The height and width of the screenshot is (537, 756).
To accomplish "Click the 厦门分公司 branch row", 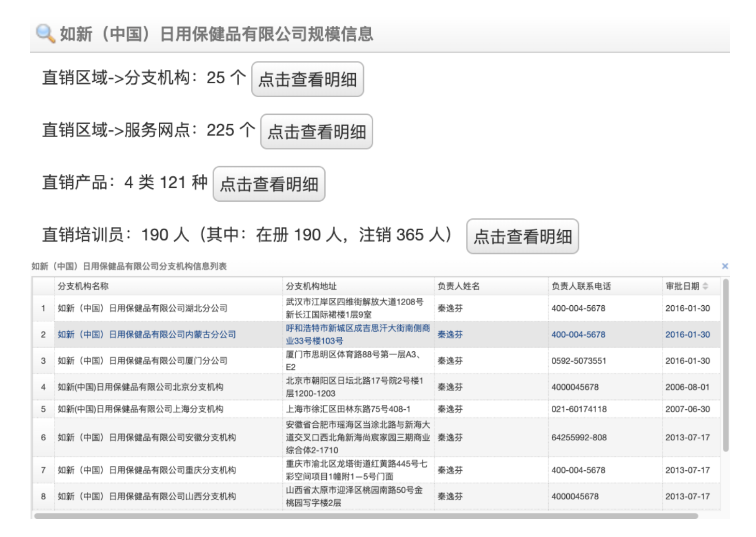I will (143, 361).
